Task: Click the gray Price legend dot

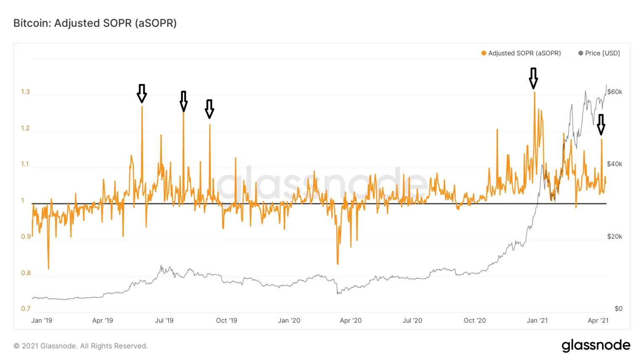Action: tap(581, 53)
